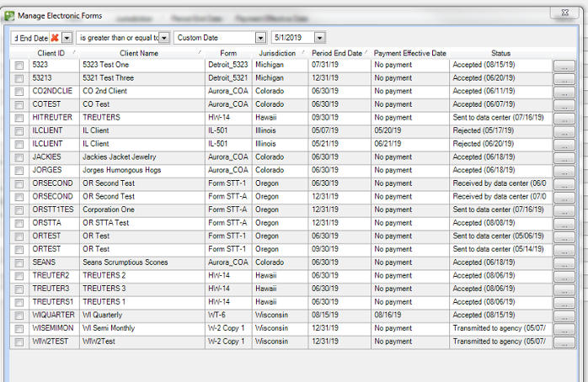Expand the Custom Date dropdown
588x382 pixels.
[x=260, y=38]
